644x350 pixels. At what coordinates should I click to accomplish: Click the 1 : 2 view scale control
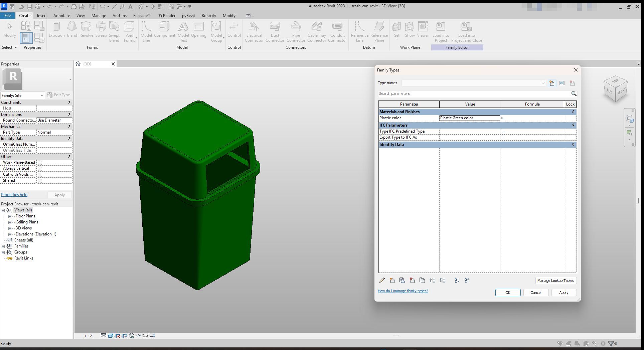[88, 336]
